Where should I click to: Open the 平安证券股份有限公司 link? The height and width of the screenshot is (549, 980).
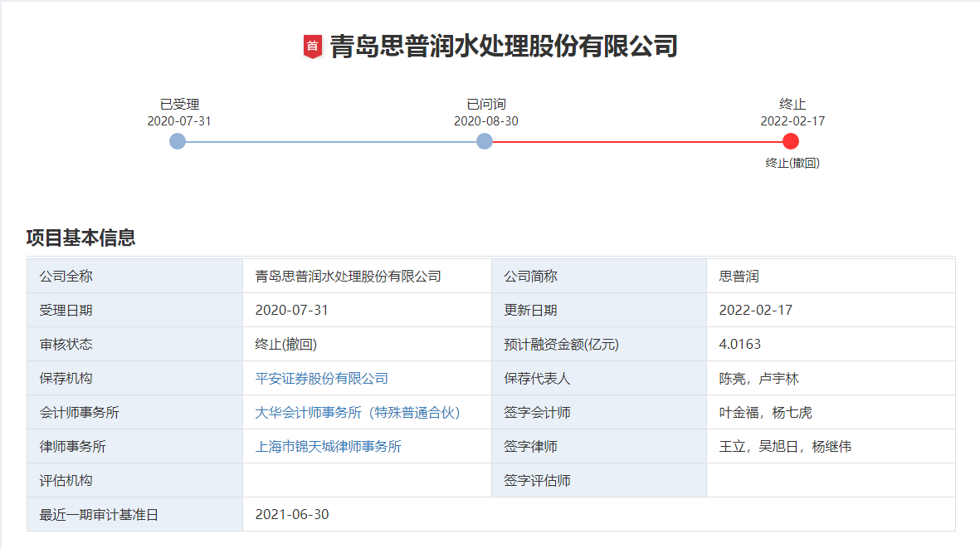pos(321,378)
